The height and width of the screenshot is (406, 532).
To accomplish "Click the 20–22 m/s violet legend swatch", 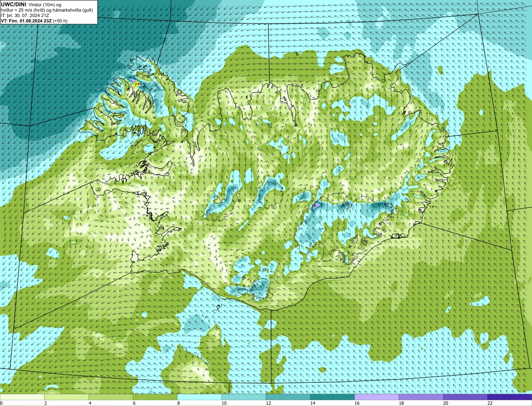I will pos(465,397).
